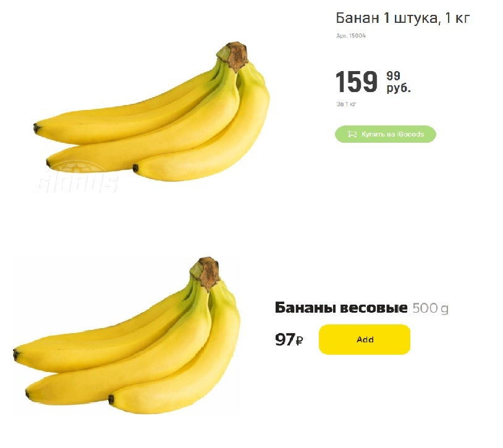Click the Банан 1 штука, 1 кг title
Viewport: 503px width, 448px height.
(403, 18)
